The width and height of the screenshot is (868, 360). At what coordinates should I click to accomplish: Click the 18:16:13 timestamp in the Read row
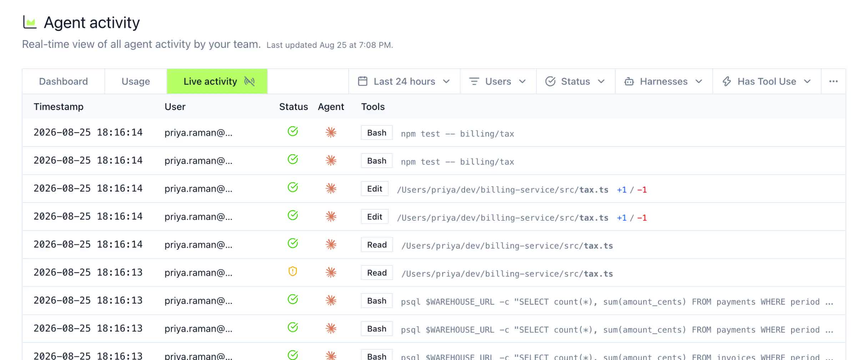[x=88, y=272]
